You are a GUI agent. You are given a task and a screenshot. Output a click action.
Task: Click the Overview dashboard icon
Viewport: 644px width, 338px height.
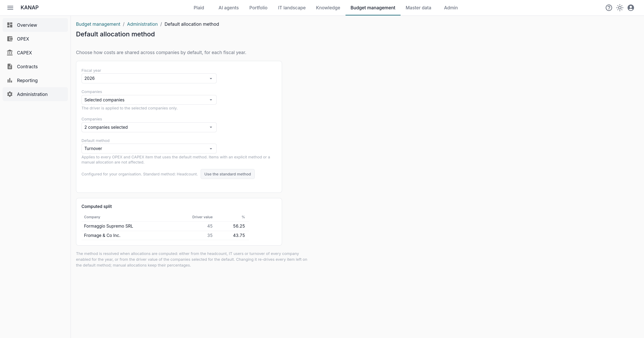[10, 25]
